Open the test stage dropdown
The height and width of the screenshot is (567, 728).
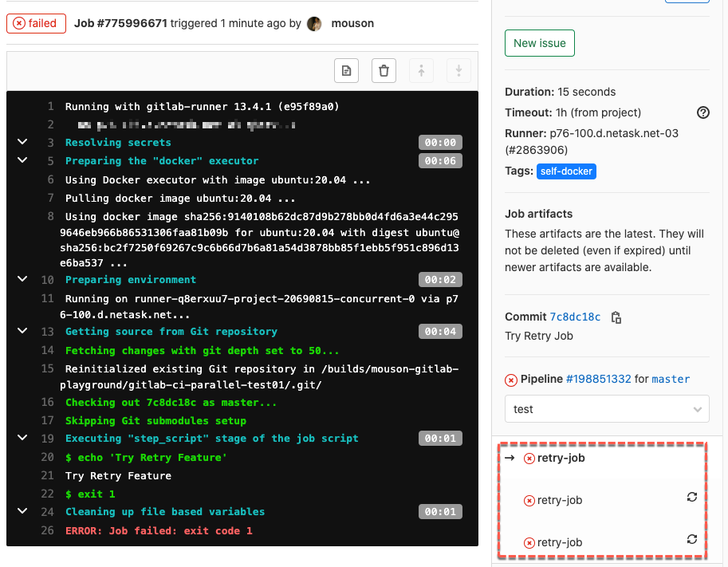pos(607,408)
